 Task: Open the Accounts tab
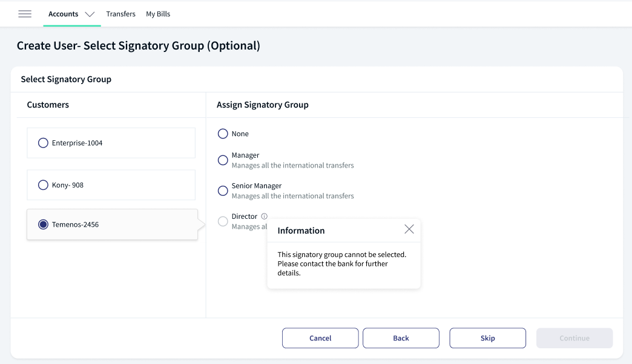pos(64,14)
